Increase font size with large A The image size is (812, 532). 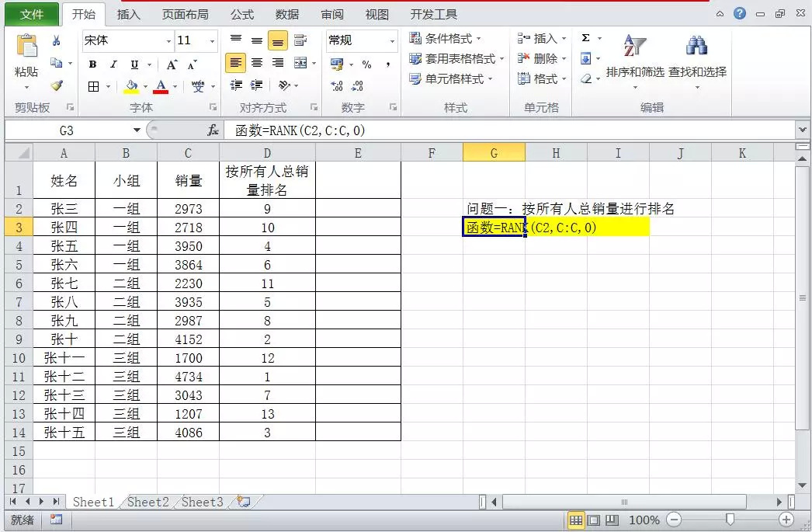(172, 64)
